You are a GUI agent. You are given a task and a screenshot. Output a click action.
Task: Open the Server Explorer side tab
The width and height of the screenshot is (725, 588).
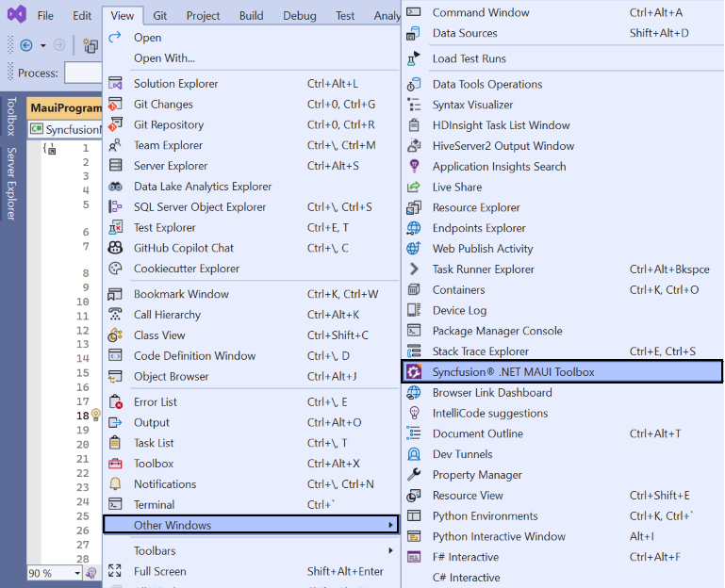[x=11, y=184]
